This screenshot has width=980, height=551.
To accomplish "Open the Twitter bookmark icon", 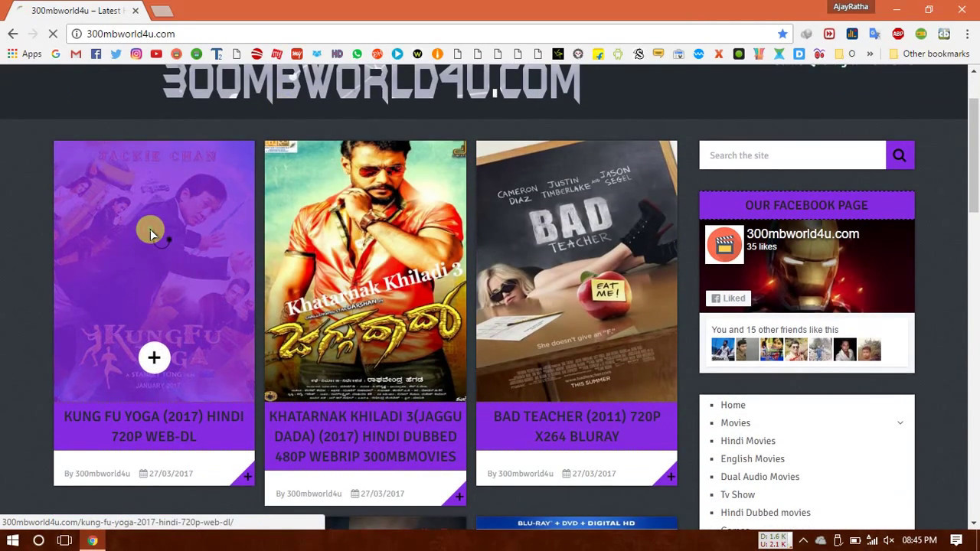I will [x=116, y=54].
